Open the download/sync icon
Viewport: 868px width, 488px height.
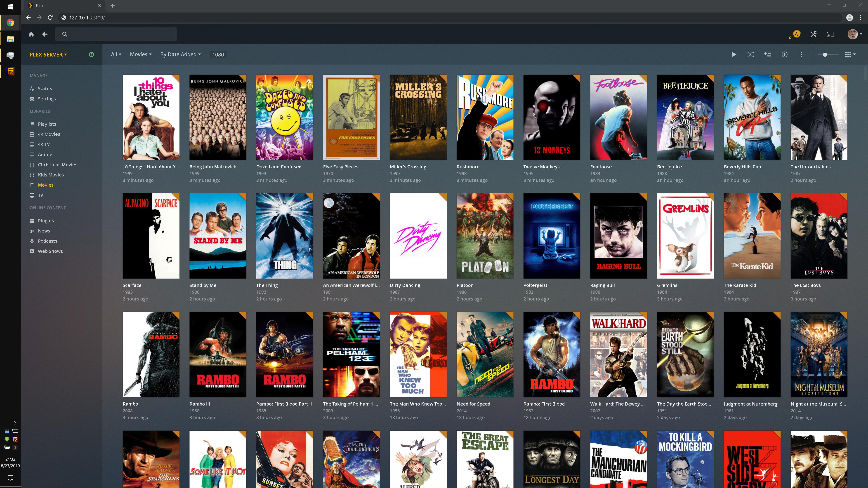pyautogui.click(x=784, y=54)
